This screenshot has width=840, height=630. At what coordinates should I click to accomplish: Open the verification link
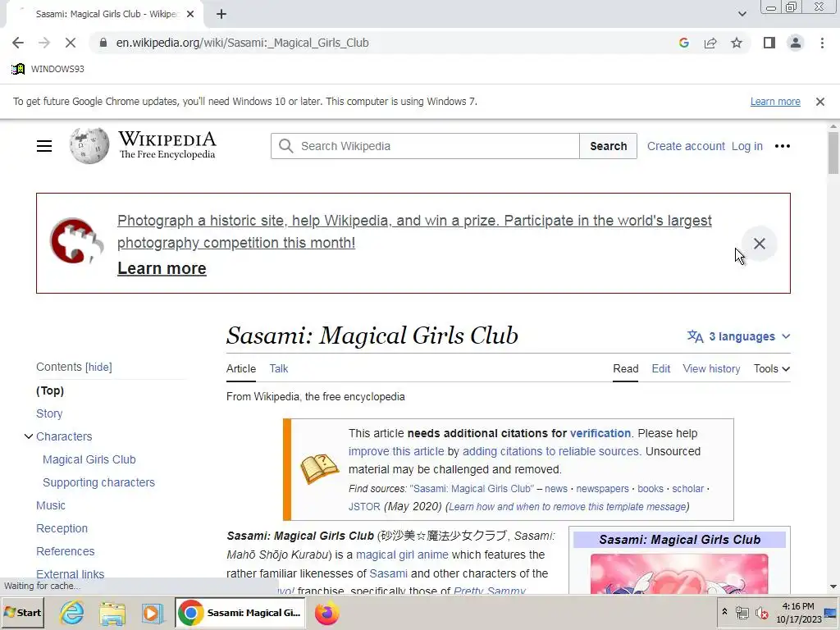tap(600, 433)
